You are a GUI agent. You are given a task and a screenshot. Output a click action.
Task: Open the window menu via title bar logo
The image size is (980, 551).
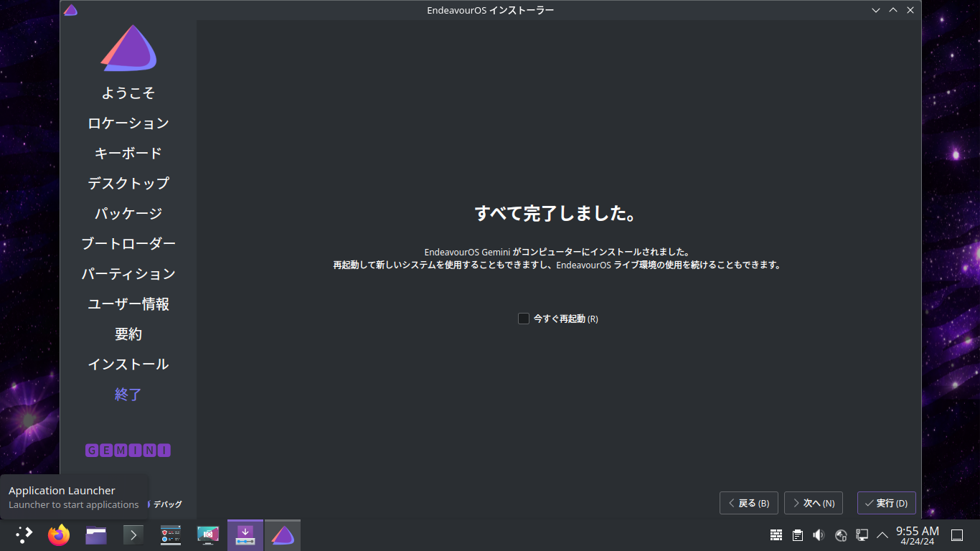pos(70,10)
